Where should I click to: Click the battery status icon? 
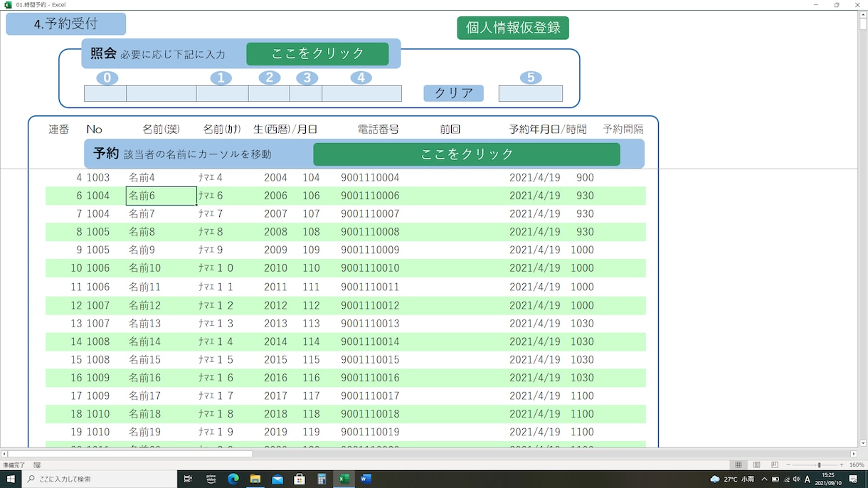point(776,479)
